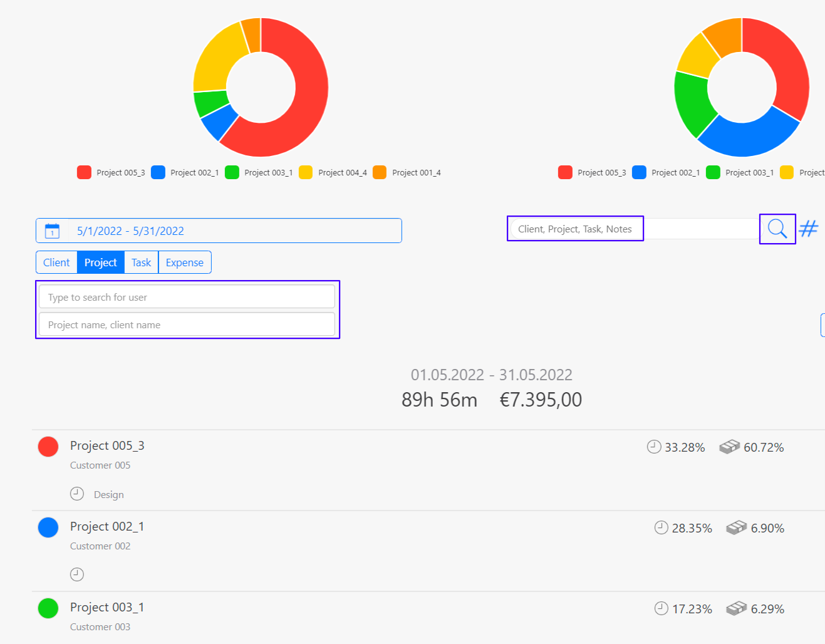Click the magnifier search icon
This screenshot has height=644, width=825.
777,229
